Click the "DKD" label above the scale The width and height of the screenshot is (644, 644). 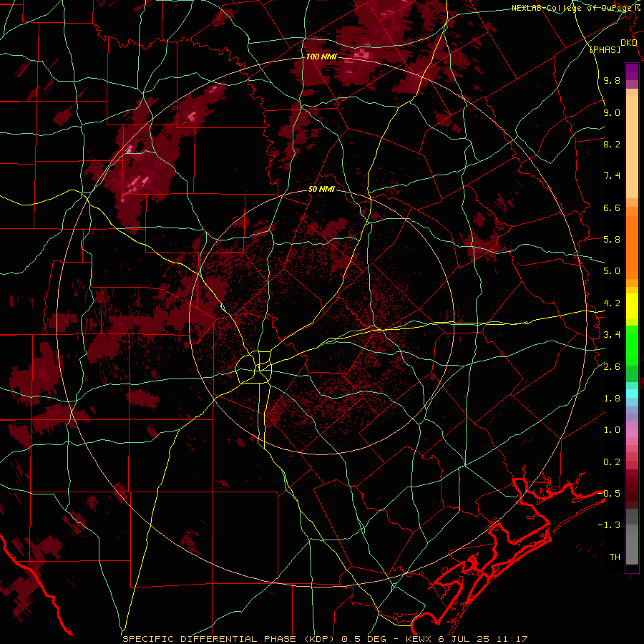628,43
